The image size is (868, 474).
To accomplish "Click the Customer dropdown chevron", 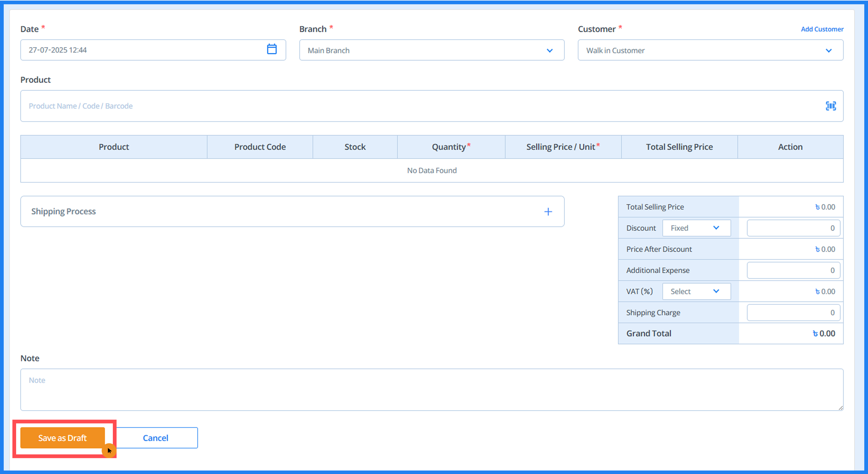I will pos(829,51).
